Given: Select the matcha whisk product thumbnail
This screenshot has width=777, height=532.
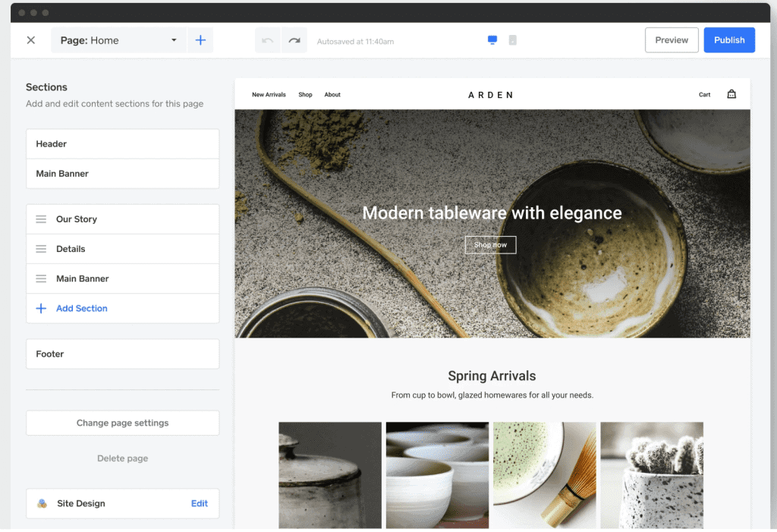Looking at the screenshot, I should point(544,475).
